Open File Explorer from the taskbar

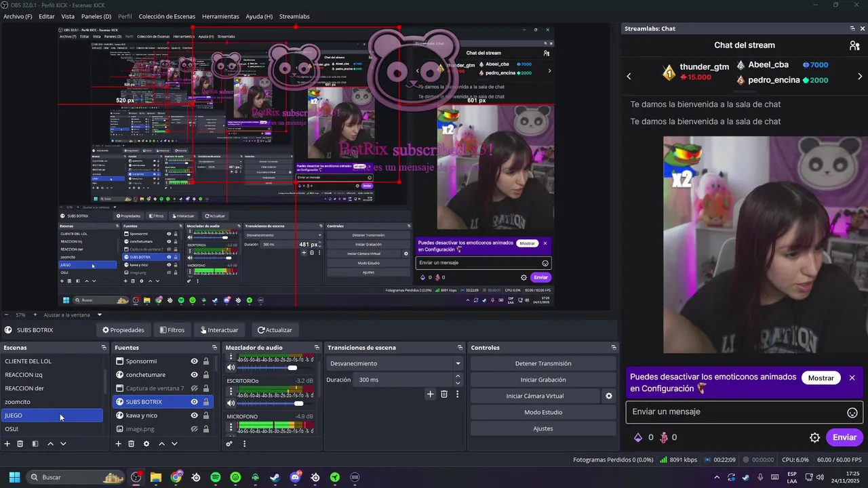156,477
